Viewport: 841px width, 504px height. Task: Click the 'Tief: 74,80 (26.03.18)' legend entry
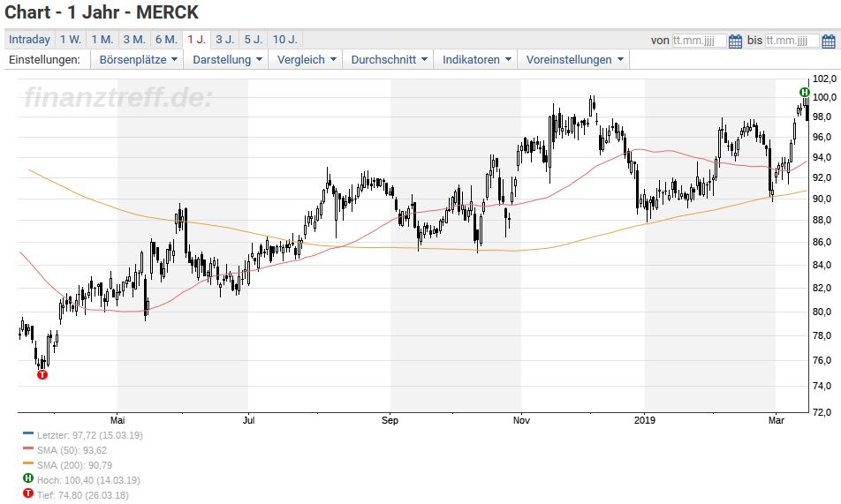(x=83, y=495)
